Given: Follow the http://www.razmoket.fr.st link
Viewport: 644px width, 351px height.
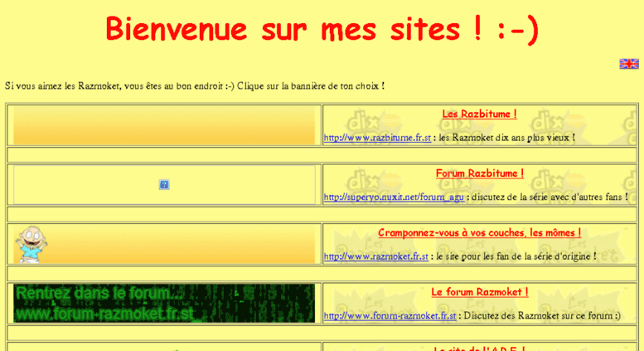Looking at the screenshot, I should (x=375, y=256).
